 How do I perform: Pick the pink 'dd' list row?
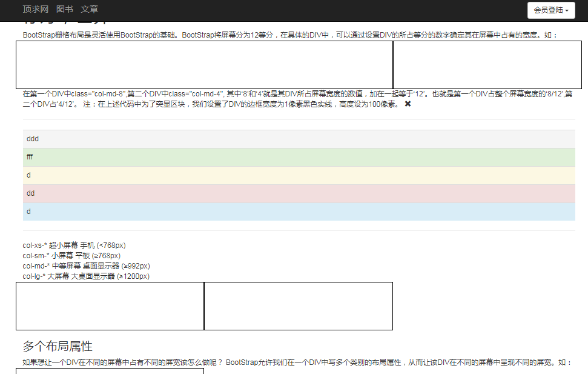tap(299, 193)
